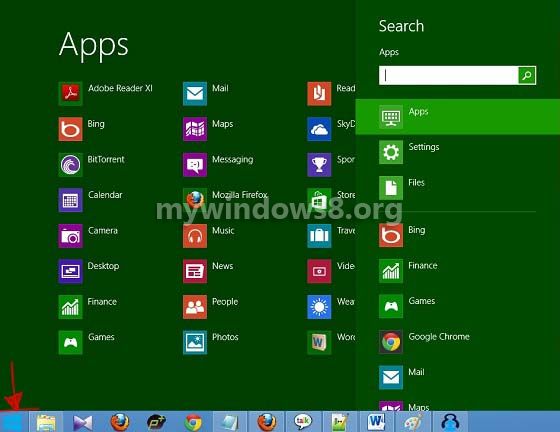Click the search magnifier button
The height and width of the screenshot is (432, 560).
click(x=527, y=75)
